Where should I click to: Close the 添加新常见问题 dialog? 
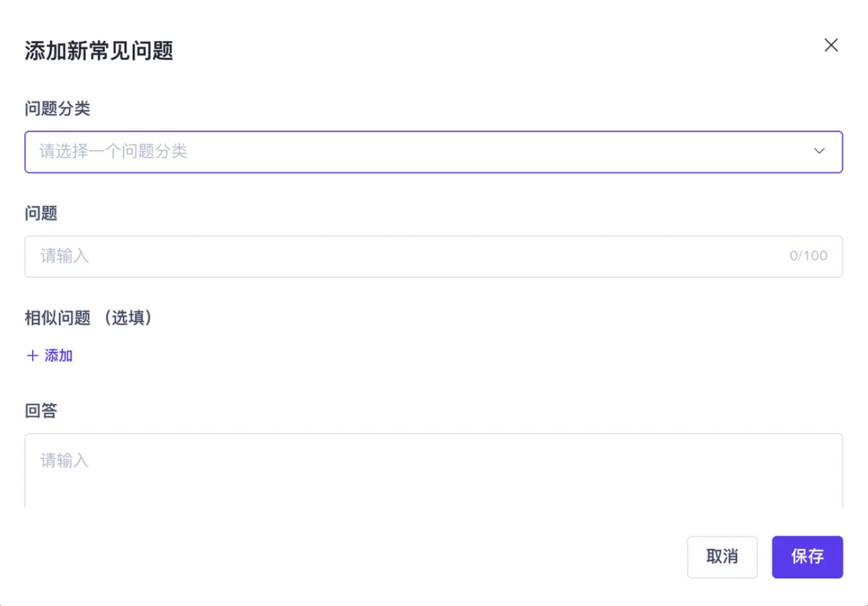point(831,46)
